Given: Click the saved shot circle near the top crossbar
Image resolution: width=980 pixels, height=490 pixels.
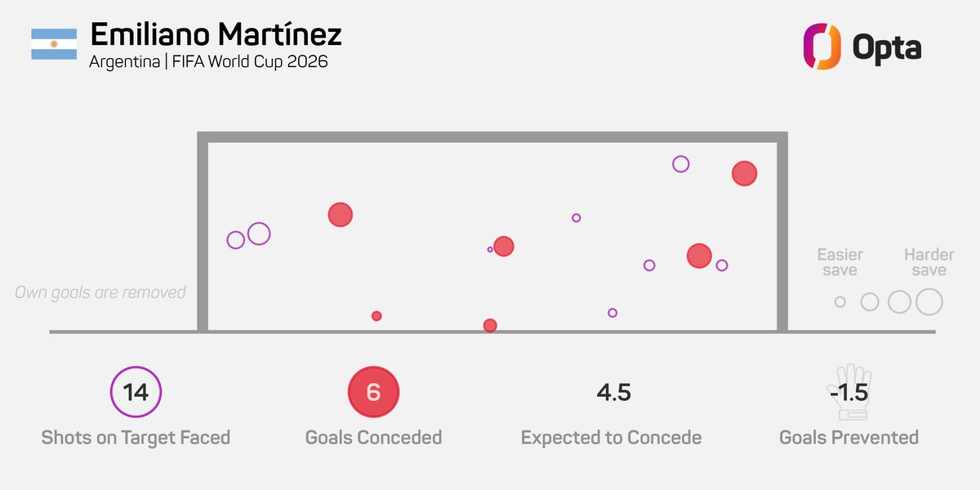Looking at the screenshot, I should click(680, 164).
